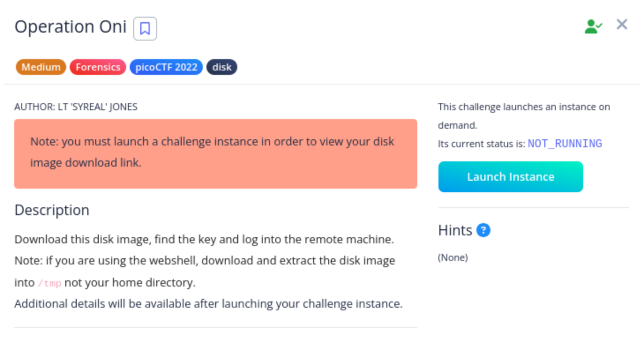Select the picoCTF 2022 event tag
The width and height of the screenshot is (644, 350).
pos(166,67)
